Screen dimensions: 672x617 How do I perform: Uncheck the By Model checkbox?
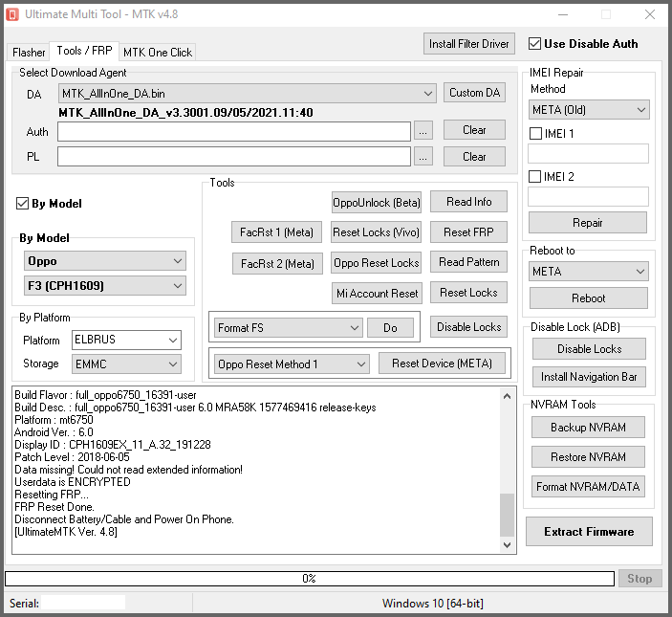(x=23, y=204)
